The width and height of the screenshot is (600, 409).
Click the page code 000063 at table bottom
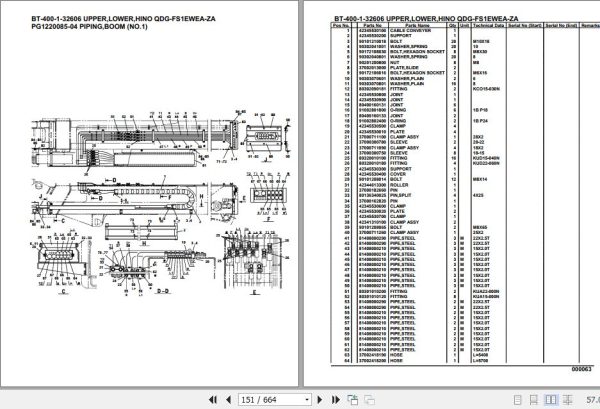pyautogui.click(x=581, y=369)
